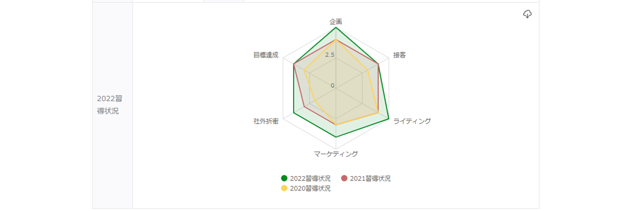Click the 0 scale label at chart center

(x=332, y=85)
